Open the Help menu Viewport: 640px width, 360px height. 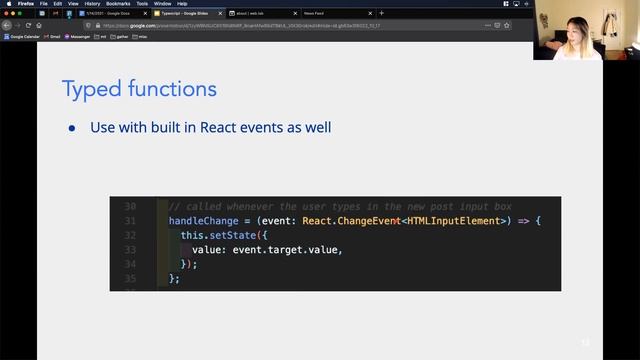(x=182, y=4)
